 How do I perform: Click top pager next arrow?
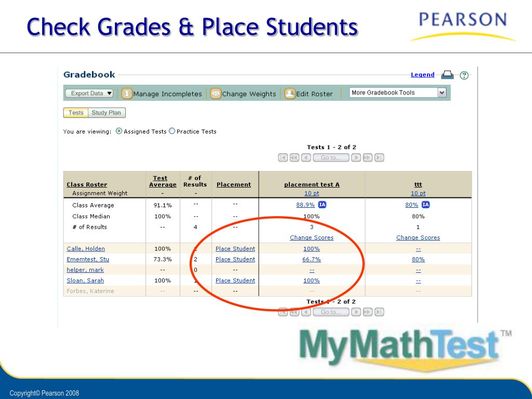pos(356,158)
